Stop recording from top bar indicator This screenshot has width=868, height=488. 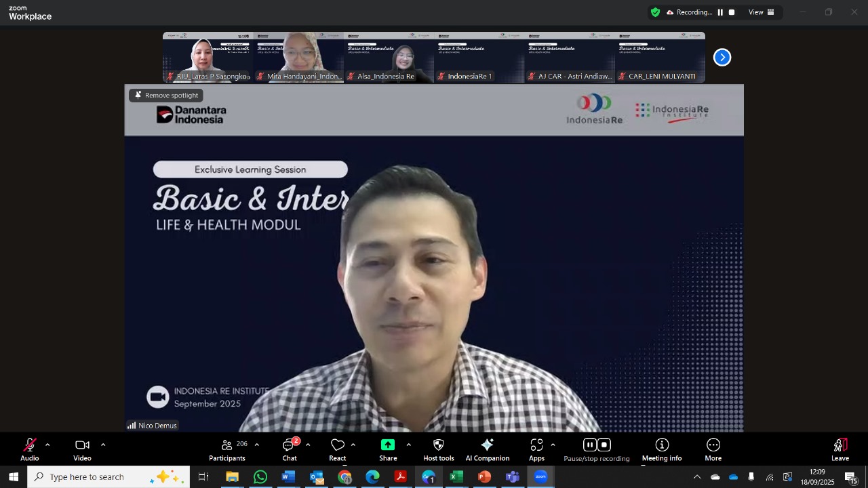tap(732, 12)
